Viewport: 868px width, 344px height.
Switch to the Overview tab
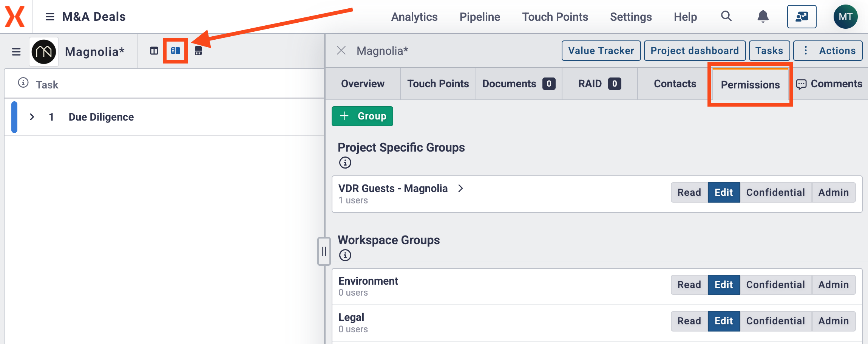coord(363,84)
